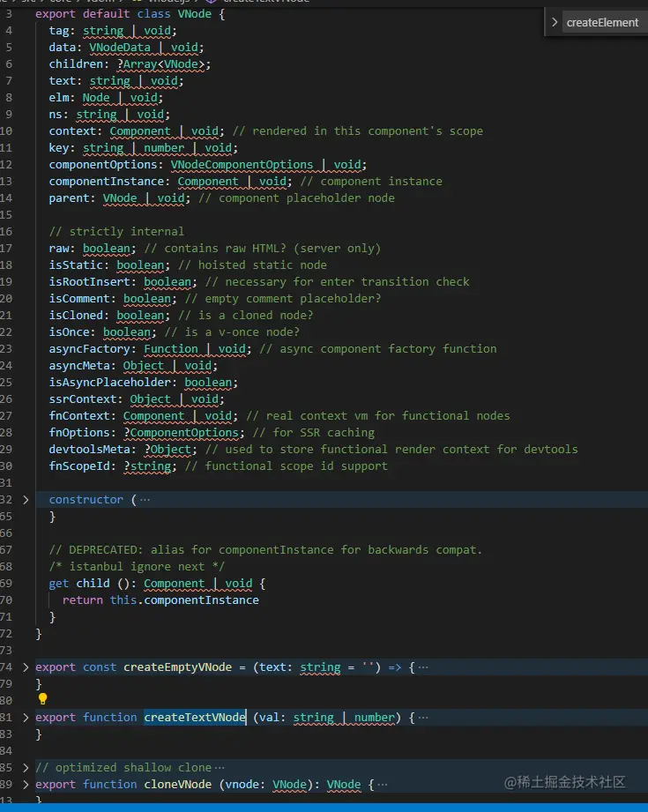Image resolution: width=648 pixels, height=812 pixels.
Task: Expand the folded createTextVNode function
Action: click(x=26, y=718)
